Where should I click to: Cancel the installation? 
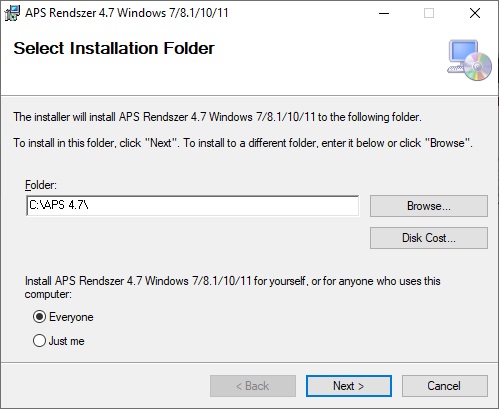point(445,386)
